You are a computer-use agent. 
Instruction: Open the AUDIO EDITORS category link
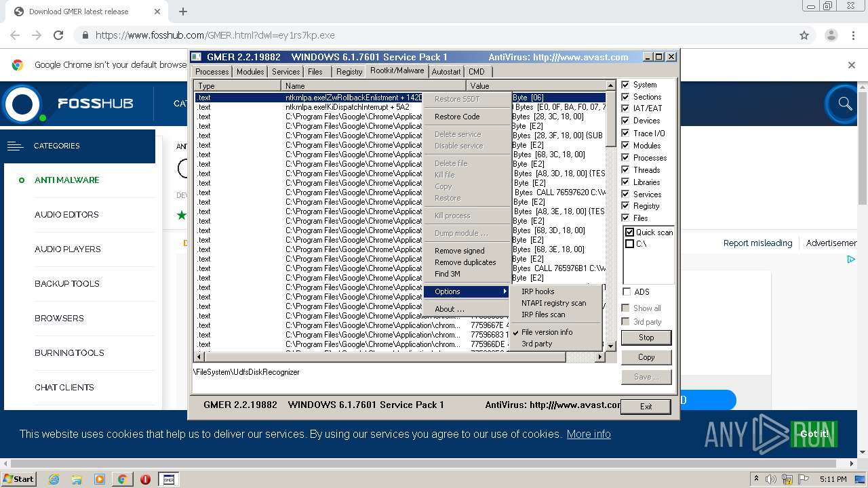[x=66, y=215]
